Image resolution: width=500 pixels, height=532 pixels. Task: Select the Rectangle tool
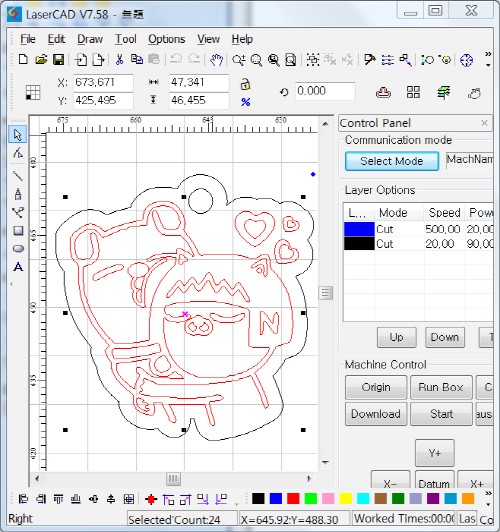tap(18, 230)
